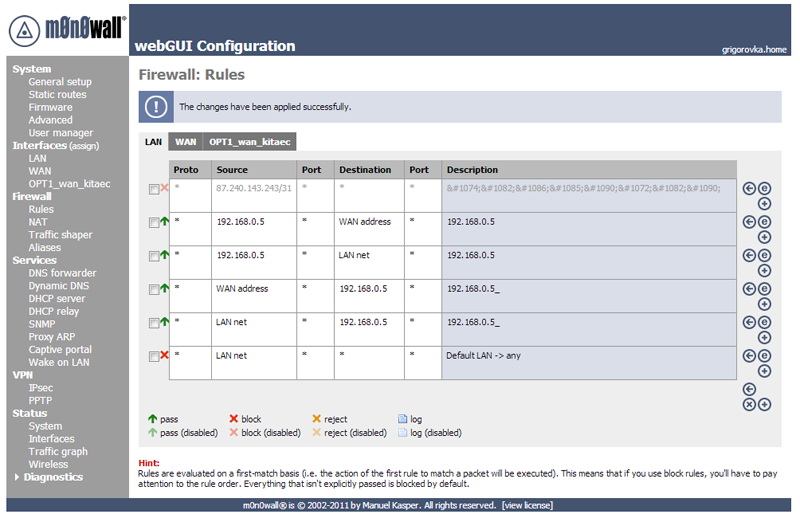
Task: Expand the Diagnostics menu section
Action: [x=49, y=477]
